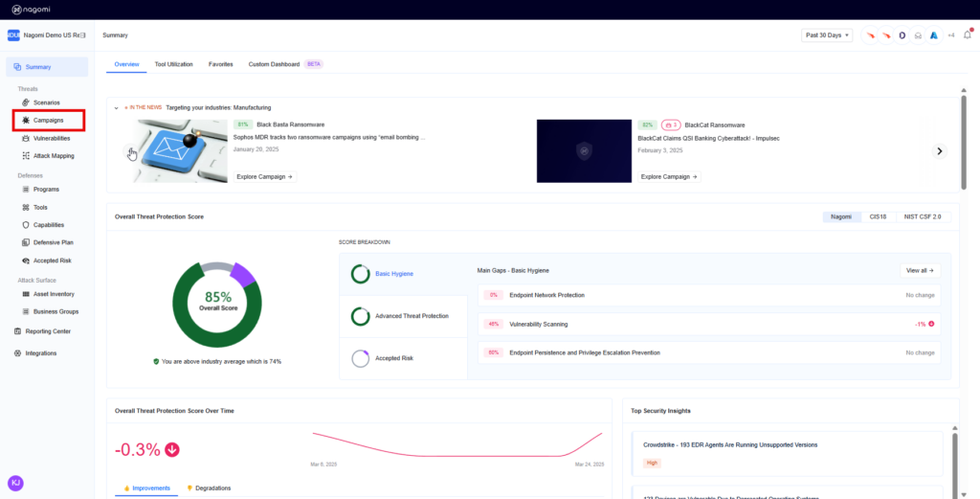
Task: Click the BlackCat Claims QSI Banking headline
Action: [x=709, y=138]
